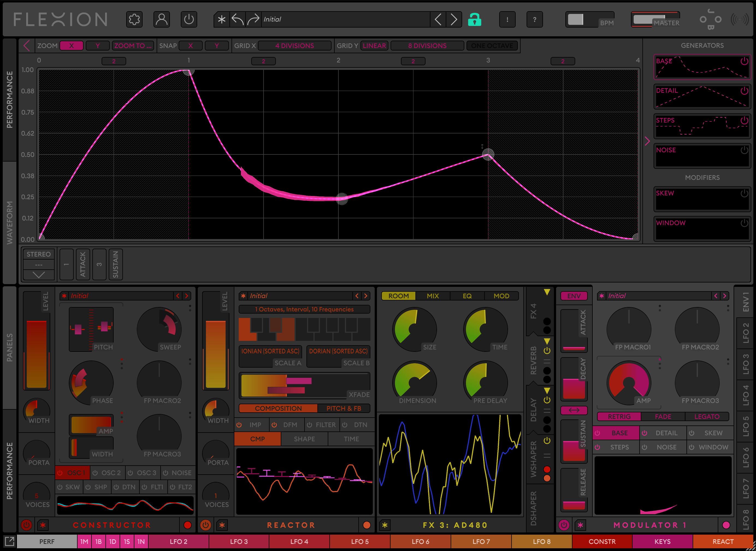
Task: Open SCALE A Ionian selector
Action: coord(270,356)
